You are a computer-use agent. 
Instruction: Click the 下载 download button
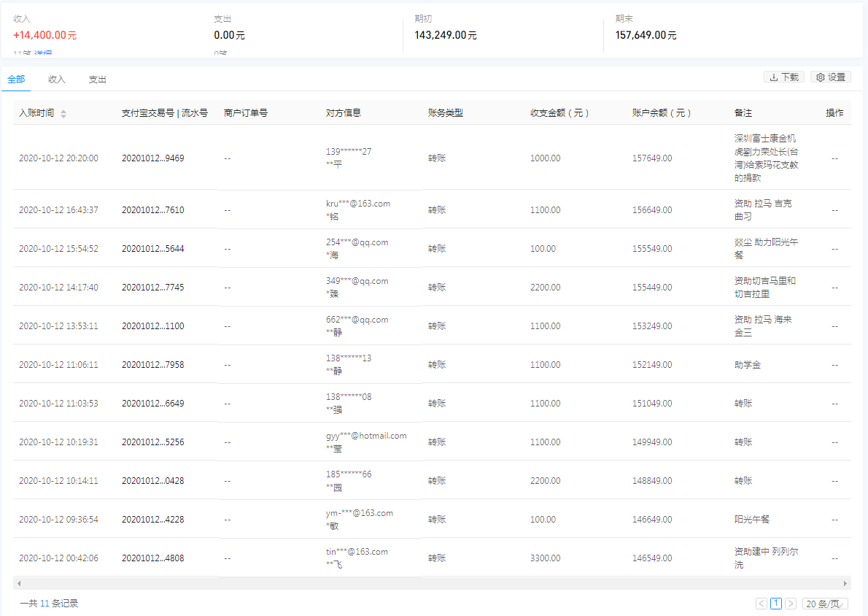tap(784, 77)
